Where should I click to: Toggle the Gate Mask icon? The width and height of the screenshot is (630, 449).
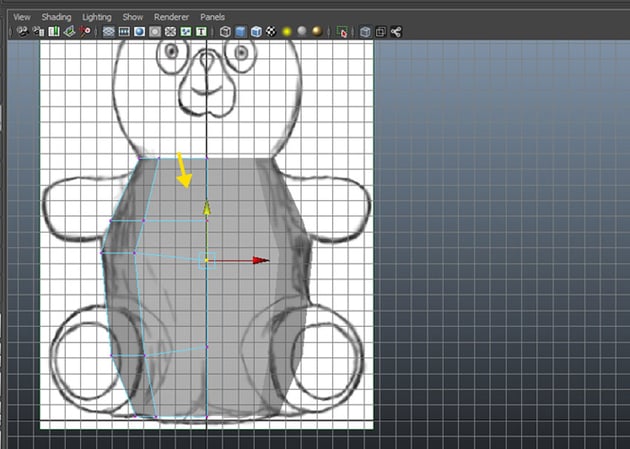click(155, 31)
